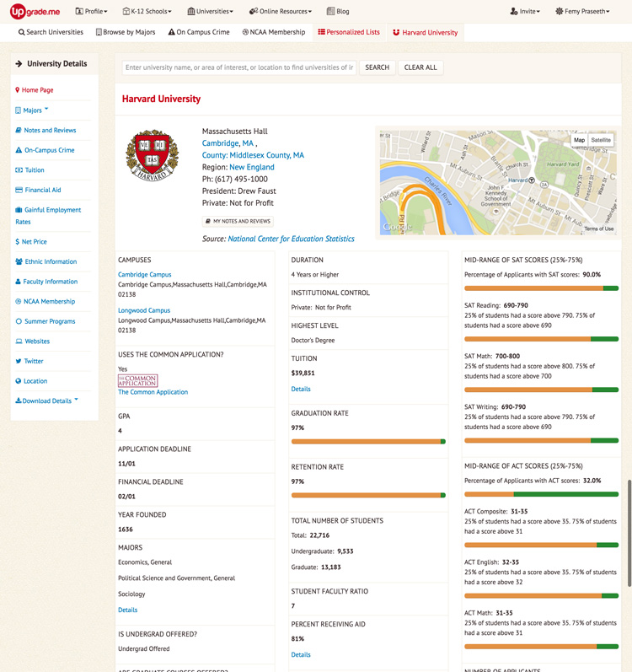This screenshot has width=632, height=672.
Task: Click the CLEAR ALL button
Action: tap(420, 67)
